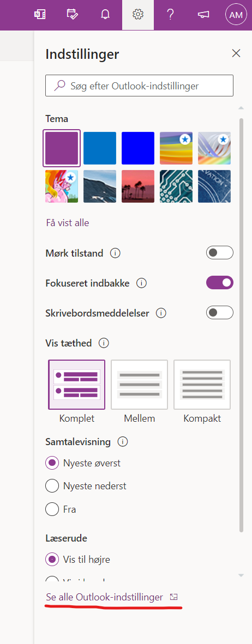Turn on the Skrivebordsmeddelelser toggle
Viewport: 252px width, 644px height.
219,313
